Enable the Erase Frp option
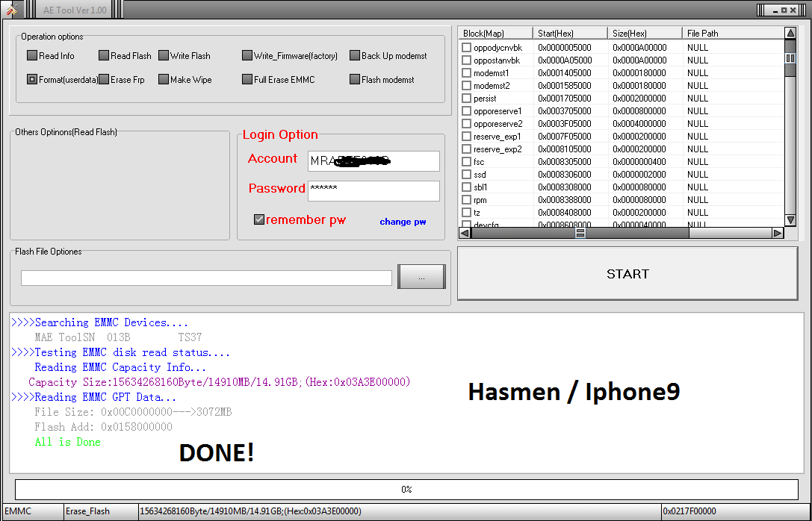This screenshot has height=521, width=812. (104, 79)
